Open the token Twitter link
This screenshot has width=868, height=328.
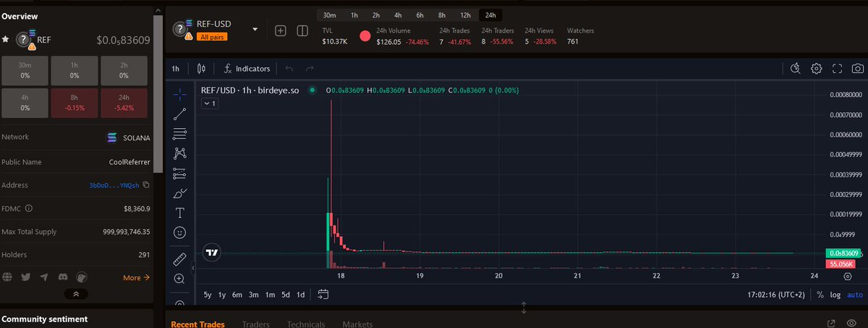26,277
